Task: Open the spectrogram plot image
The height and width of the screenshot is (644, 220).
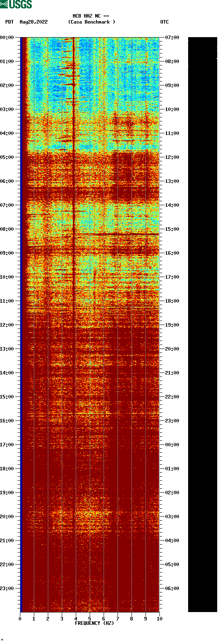Action: point(90,325)
